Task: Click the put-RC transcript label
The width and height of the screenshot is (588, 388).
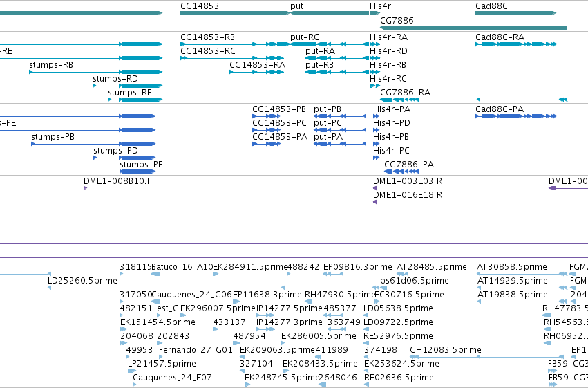Action: point(305,37)
